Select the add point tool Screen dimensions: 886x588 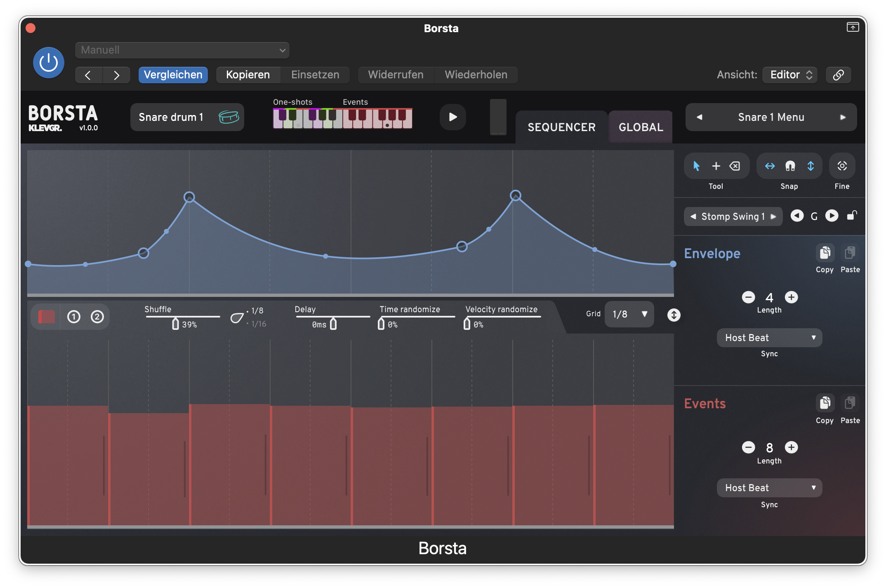point(716,166)
